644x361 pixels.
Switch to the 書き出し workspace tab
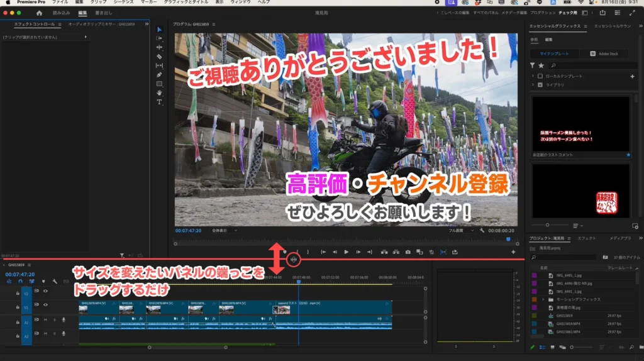(x=104, y=13)
